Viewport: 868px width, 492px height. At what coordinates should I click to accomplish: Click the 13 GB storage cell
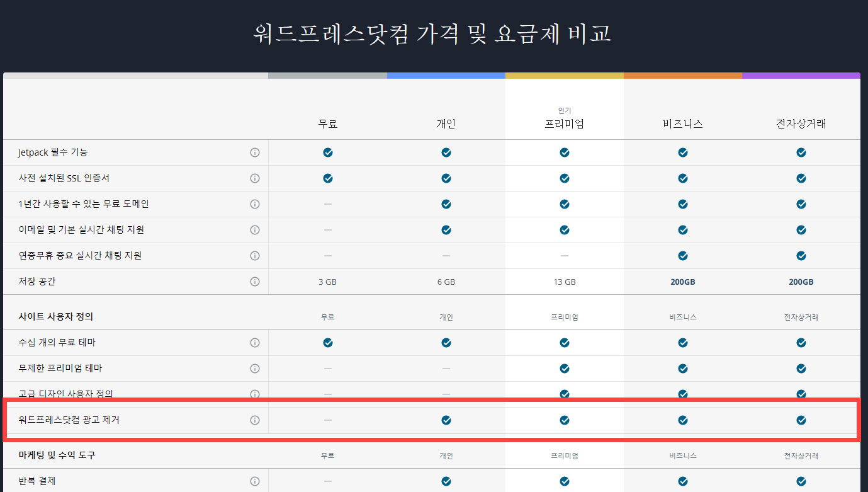click(x=565, y=282)
